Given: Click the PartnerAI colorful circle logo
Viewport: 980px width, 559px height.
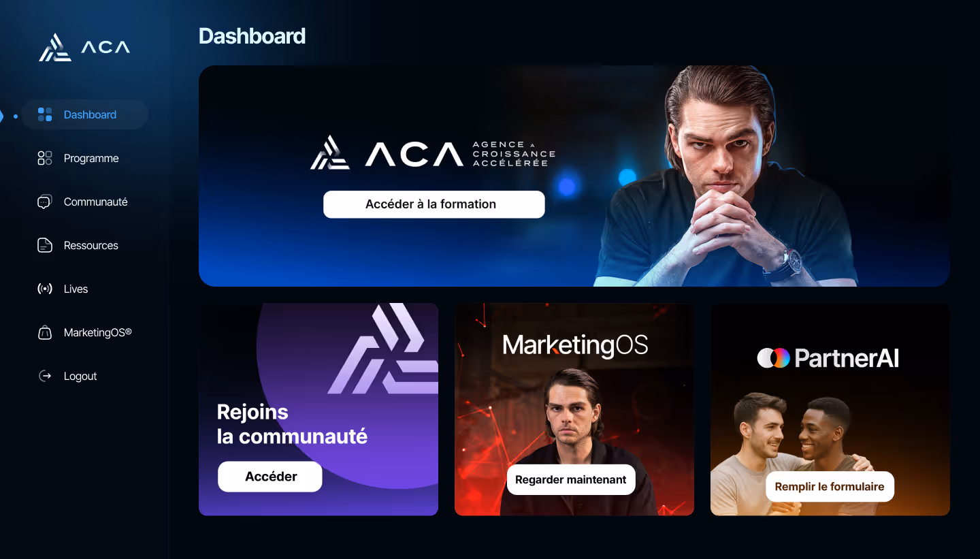Looking at the screenshot, I should click(774, 357).
